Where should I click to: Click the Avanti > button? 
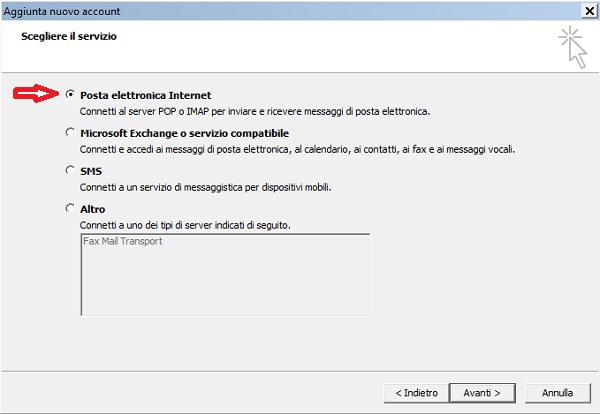[x=482, y=393]
